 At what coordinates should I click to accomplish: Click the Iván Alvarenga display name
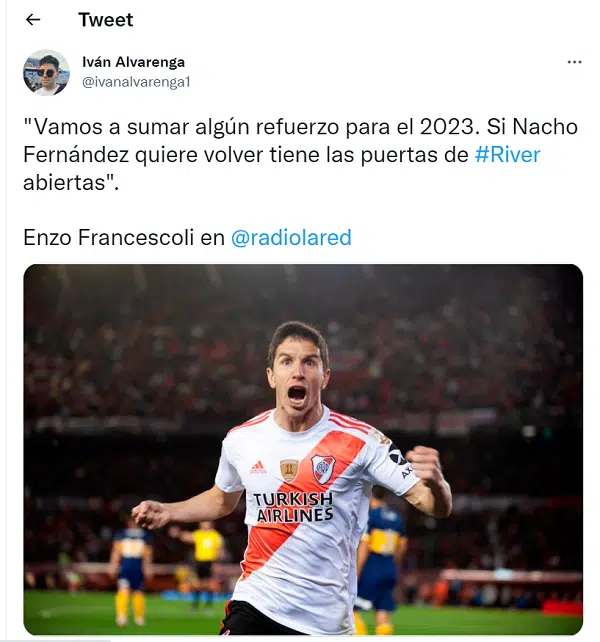pyautogui.click(x=134, y=62)
